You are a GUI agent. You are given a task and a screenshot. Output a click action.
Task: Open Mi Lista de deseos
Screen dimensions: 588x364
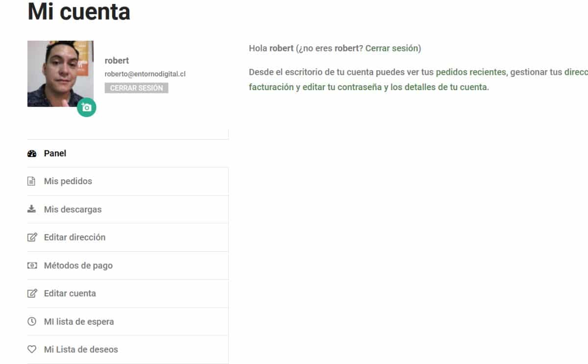[128, 349]
